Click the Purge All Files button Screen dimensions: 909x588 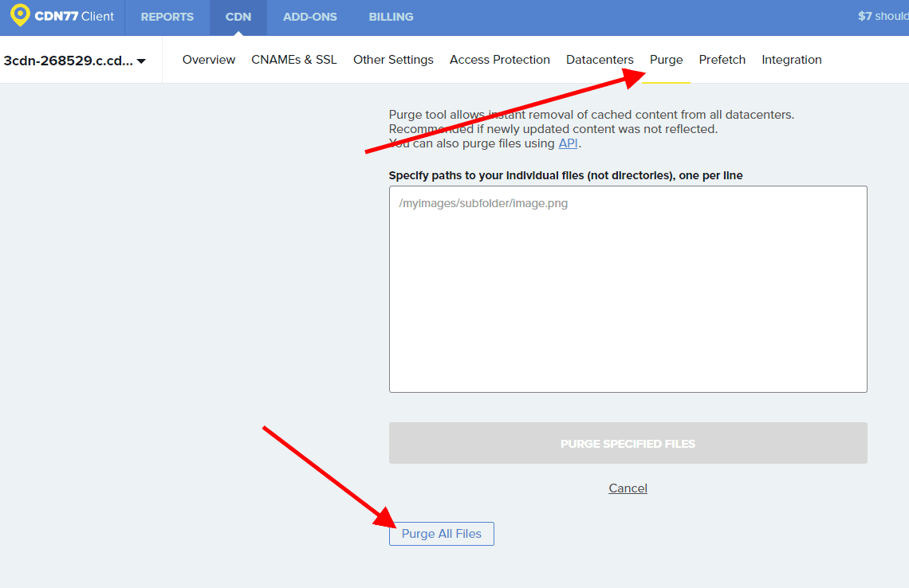[x=442, y=534]
